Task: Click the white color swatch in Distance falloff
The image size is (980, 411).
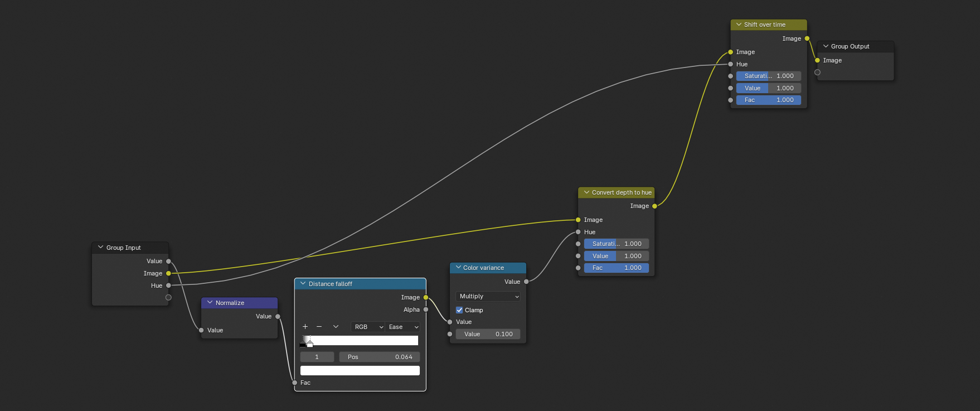Action: [360, 371]
